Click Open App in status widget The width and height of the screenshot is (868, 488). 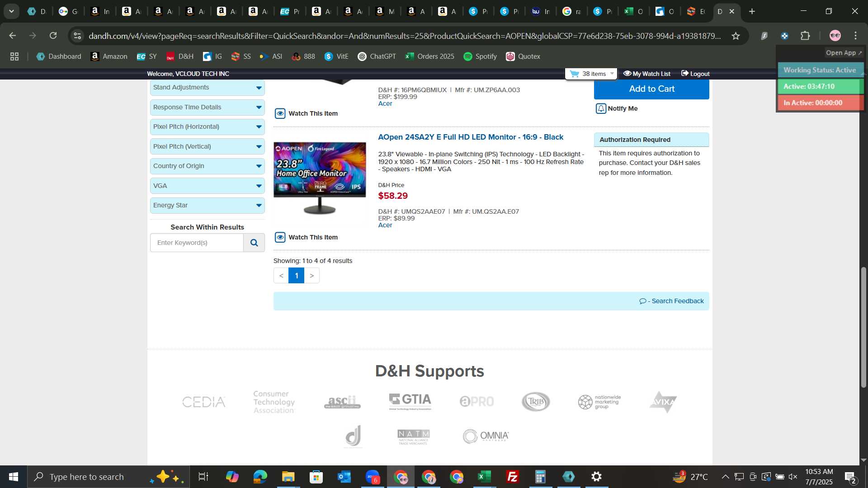(844, 53)
